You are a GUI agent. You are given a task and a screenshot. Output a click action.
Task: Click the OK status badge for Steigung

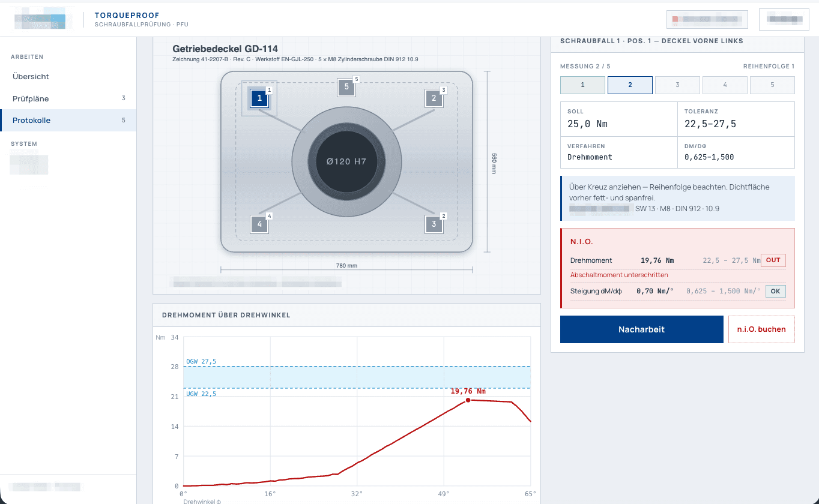click(x=775, y=291)
